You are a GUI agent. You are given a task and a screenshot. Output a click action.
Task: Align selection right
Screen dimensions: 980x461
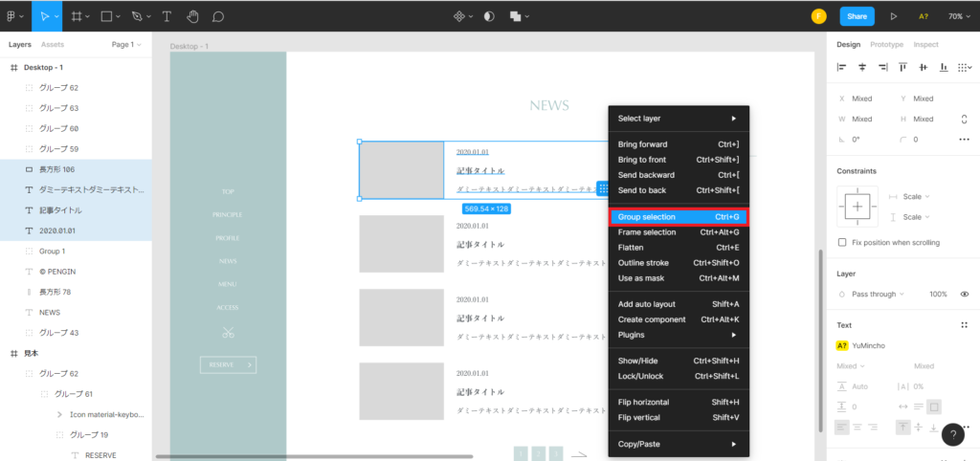882,67
